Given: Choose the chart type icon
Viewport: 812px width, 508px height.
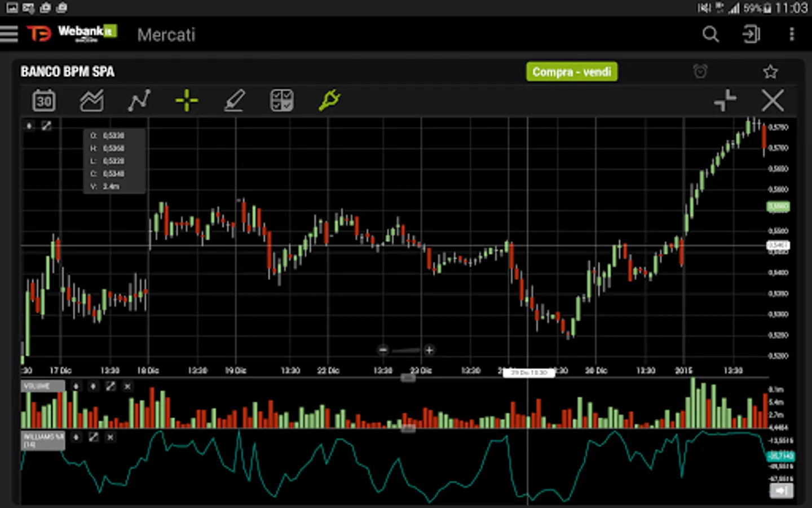Looking at the screenshot, I should [91, 100].
